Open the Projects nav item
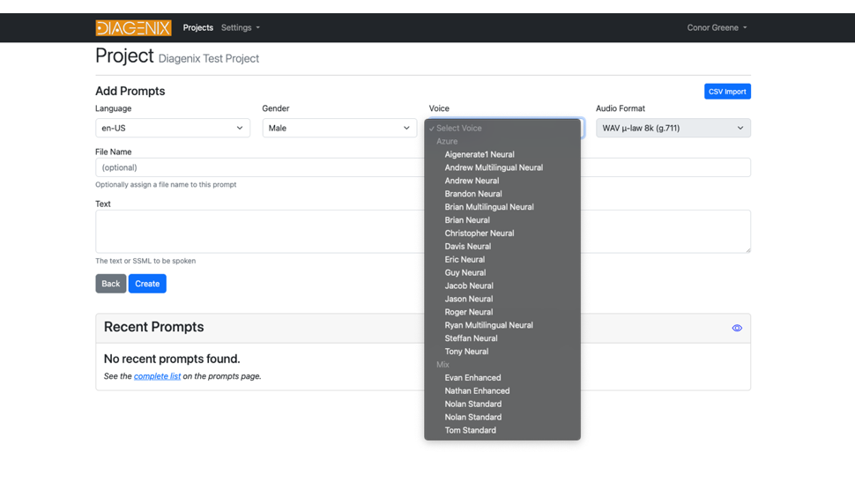855x504 pixels. coord(198,28)
